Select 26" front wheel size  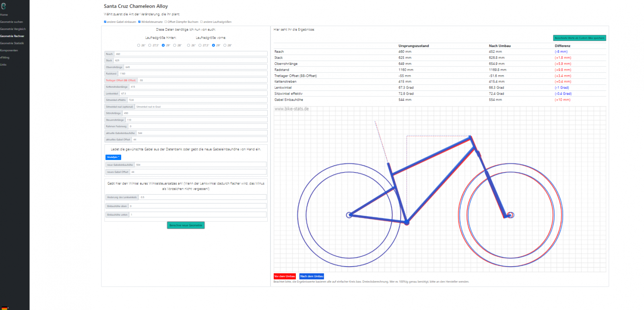(x=188, y=45)
